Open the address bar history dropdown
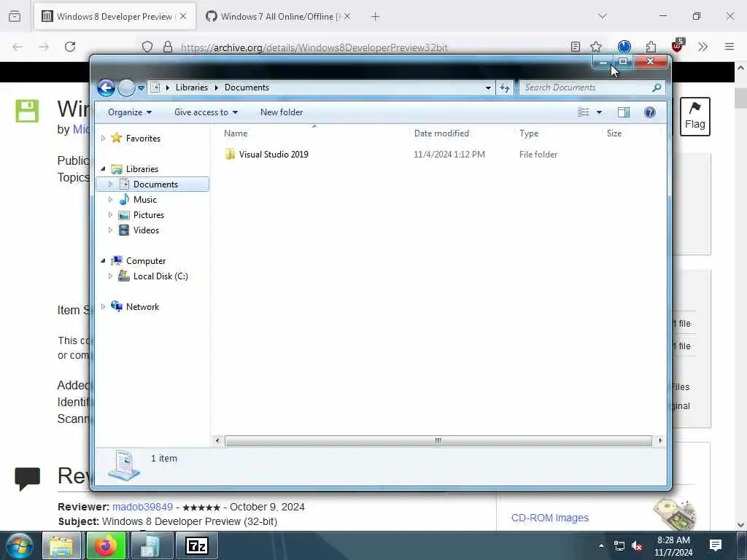Image resolution: width=747 pixels, height=560 pixels. tap(488, 88)
